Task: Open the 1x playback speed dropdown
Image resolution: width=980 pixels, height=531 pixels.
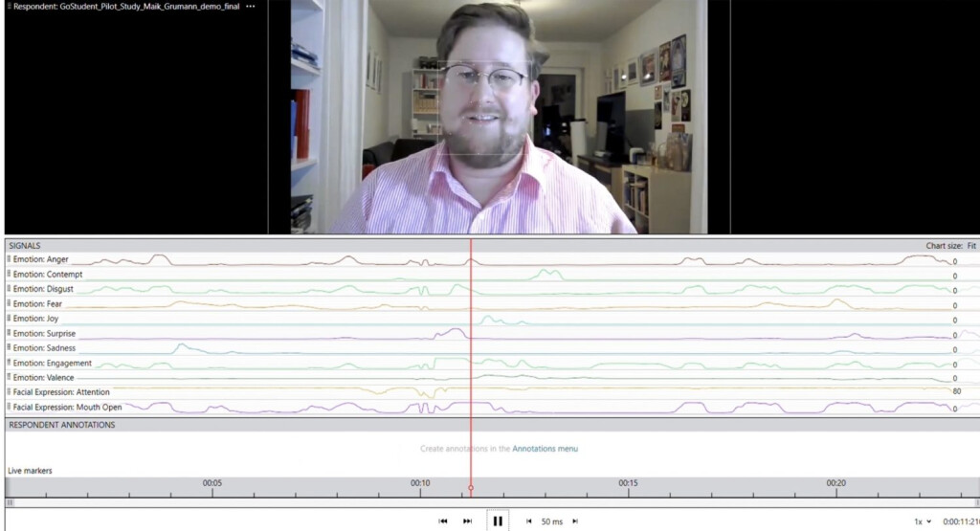Action: pyautogui.click(x=923, y=521)
